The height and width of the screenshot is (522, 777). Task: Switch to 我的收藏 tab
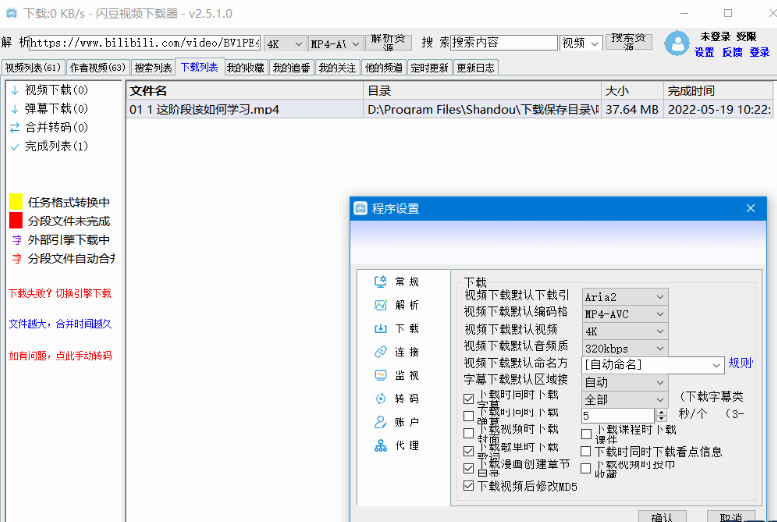tap(245, 67)
